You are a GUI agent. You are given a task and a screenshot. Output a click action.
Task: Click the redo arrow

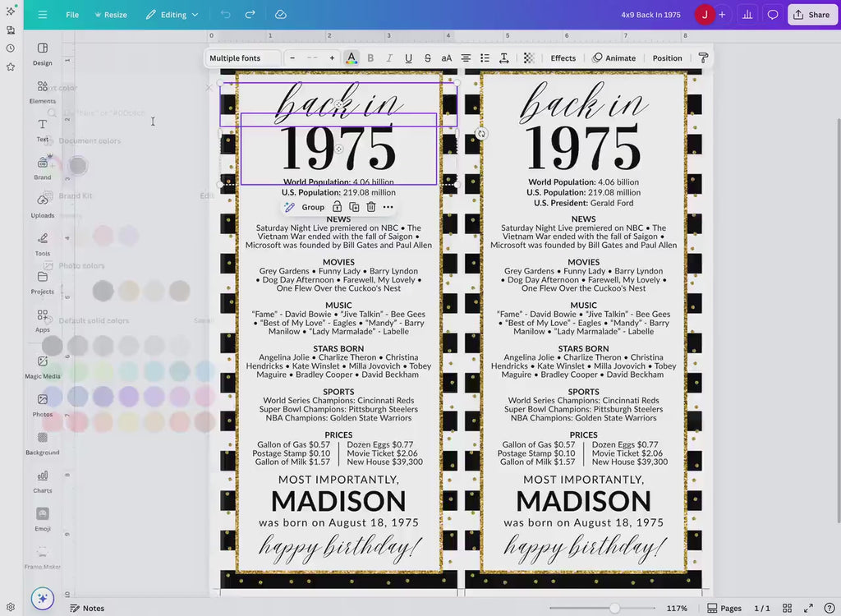tap(250, 15)
